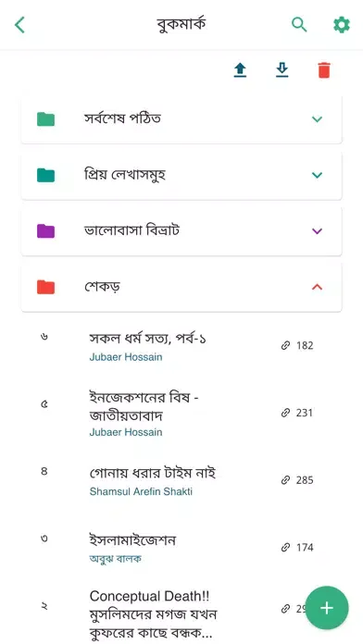Click the link icon beside 285
363x644 pixels.
[x=285, y=479]
